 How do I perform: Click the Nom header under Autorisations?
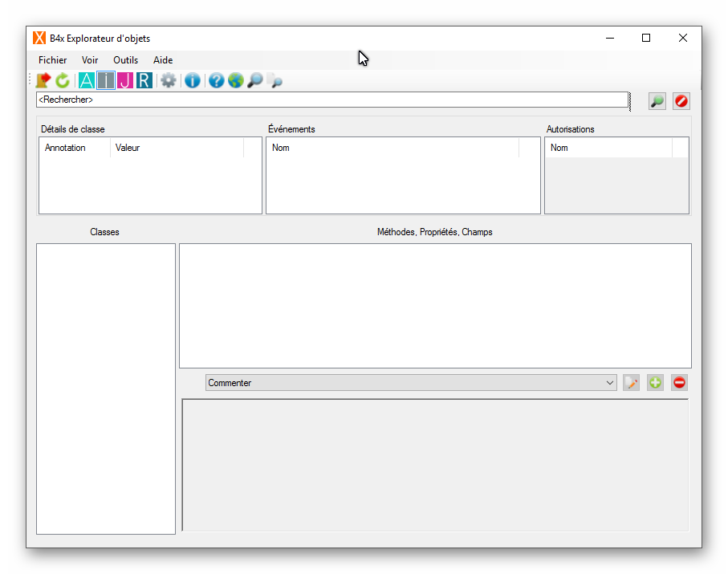pyautogui.click(x=608, y=148)
